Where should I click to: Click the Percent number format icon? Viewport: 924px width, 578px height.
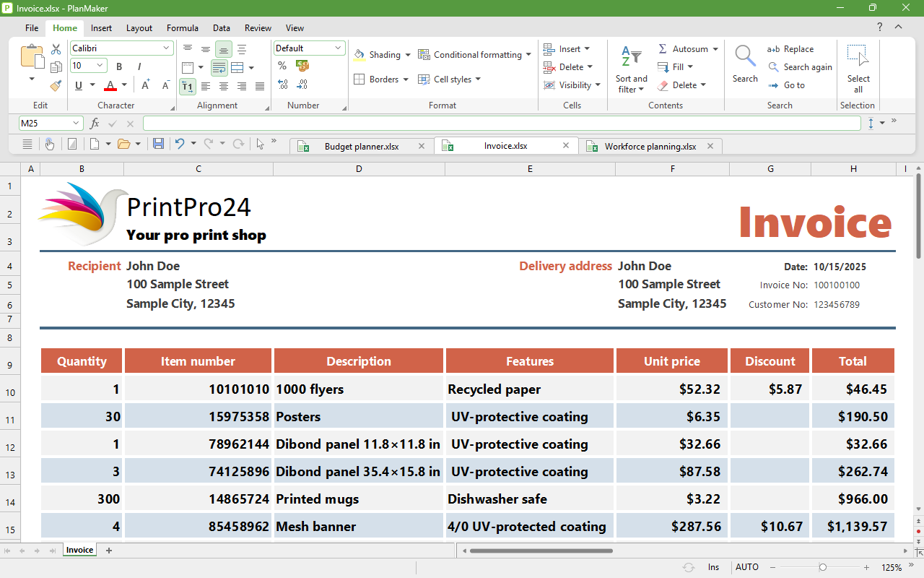click(x=282, y=66)
